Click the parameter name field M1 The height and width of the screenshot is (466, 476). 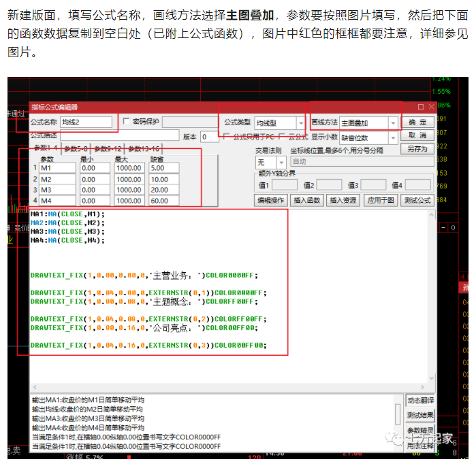pos(57,168)
